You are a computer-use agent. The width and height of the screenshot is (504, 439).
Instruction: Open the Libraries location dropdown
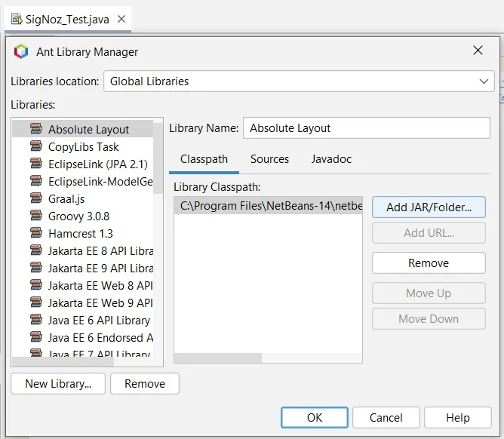299,81
